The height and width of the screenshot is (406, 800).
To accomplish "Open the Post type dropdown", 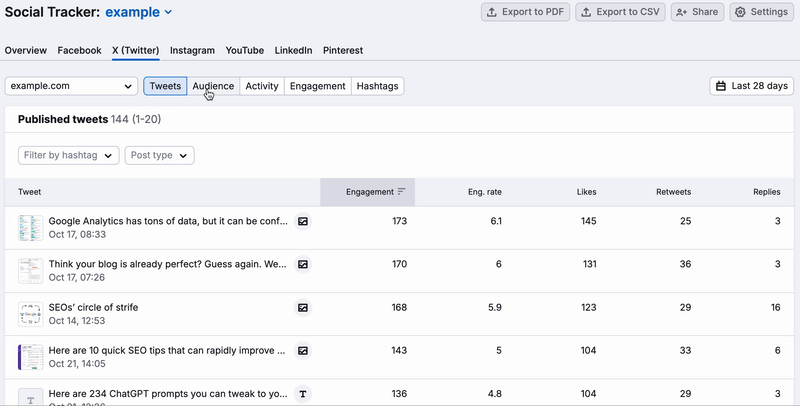I will point(159,156).
